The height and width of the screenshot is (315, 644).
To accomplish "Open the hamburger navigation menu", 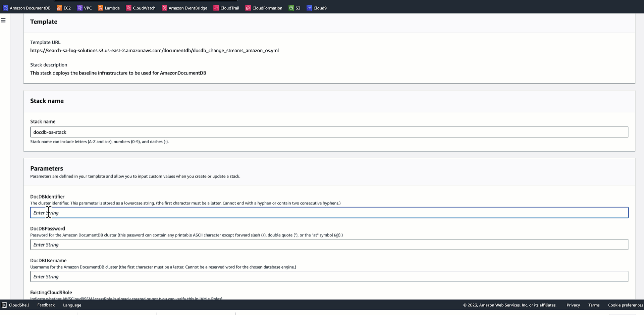I will (3, 20).
